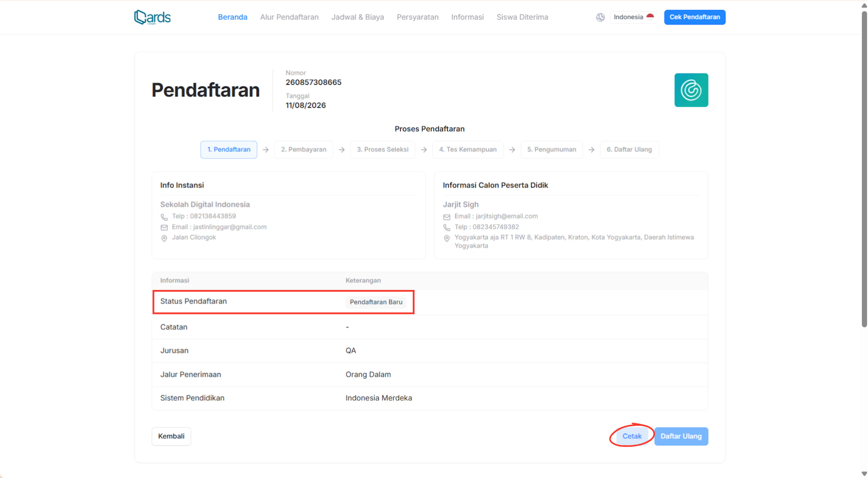Click the date 11/08/2026
The image size is (868, 478).
coord(306,105)
